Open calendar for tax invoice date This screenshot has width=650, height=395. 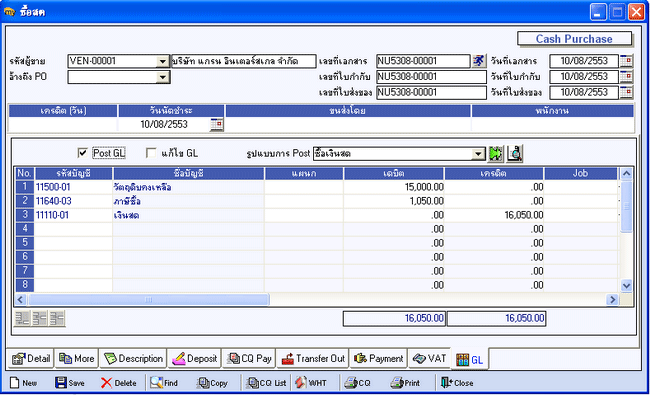tap(626, 77)
